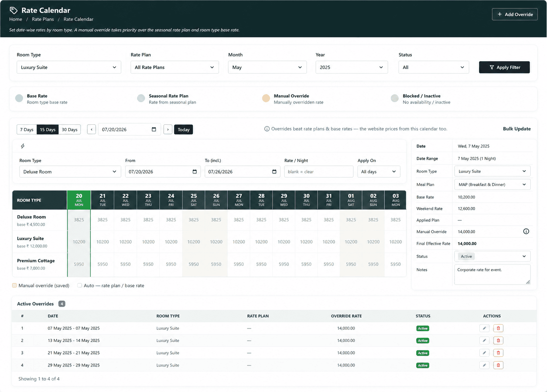Click the Bulk Update link
This screenshot has width=547, height=392.
pyautogui.click(x=517, y=129)
